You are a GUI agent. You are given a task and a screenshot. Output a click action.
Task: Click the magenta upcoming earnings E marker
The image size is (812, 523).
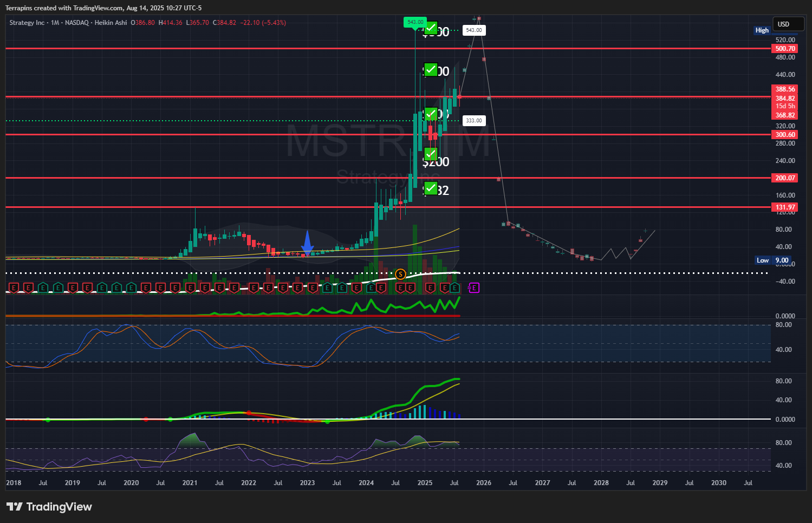(474, 288)
